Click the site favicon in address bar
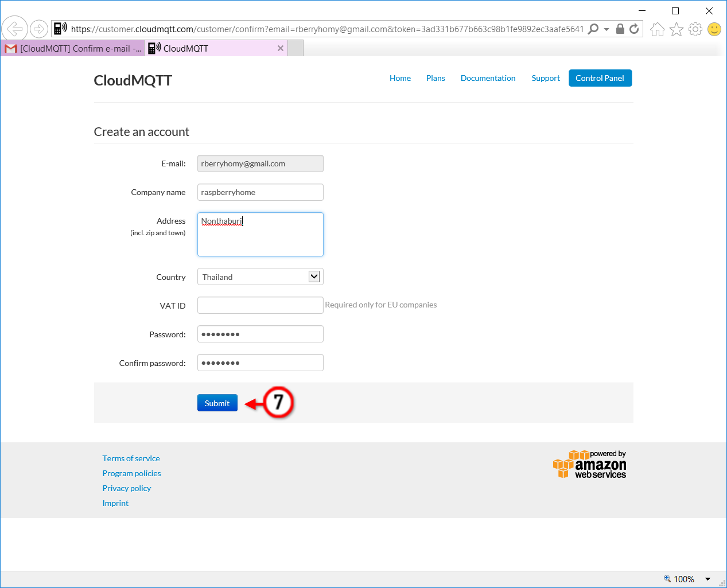This screenshot has height=588, width=727. tap(60, 28)
